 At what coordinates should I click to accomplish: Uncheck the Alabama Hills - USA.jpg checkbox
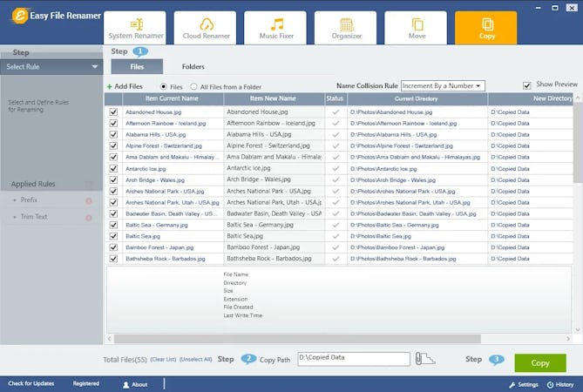113,134
